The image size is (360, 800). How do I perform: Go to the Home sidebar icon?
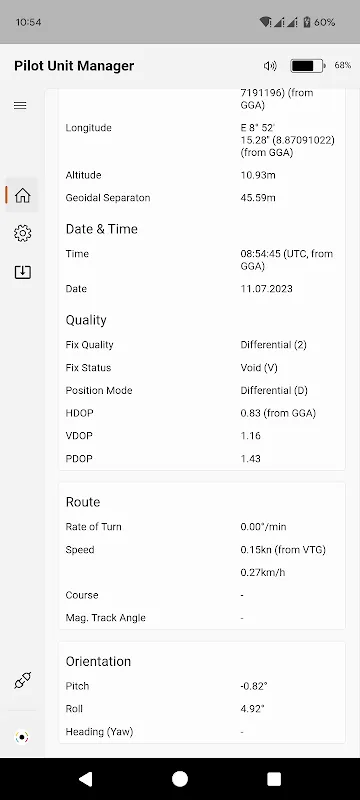(22, 195)
